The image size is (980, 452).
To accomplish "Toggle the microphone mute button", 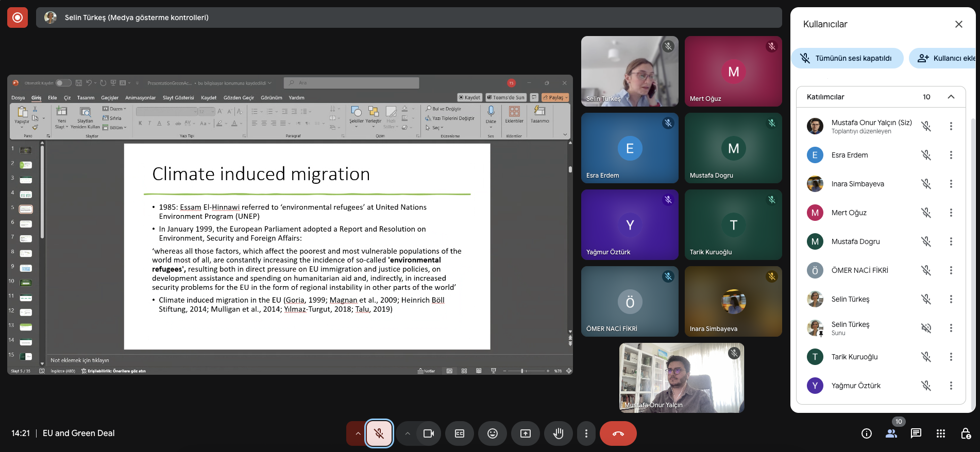I will point(379,433).
